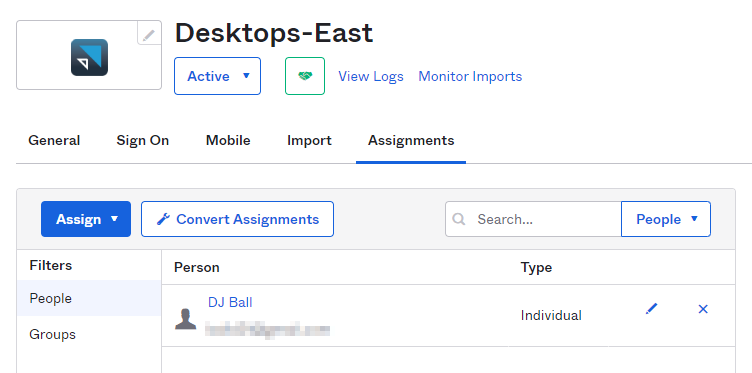Click DJ Ball's user avatar icon

[186, 319]
